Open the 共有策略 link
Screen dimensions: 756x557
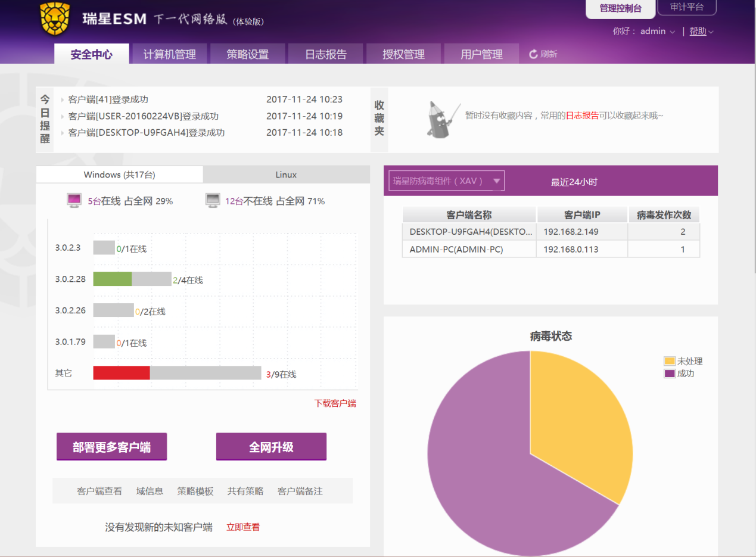(x=245, y=491)
